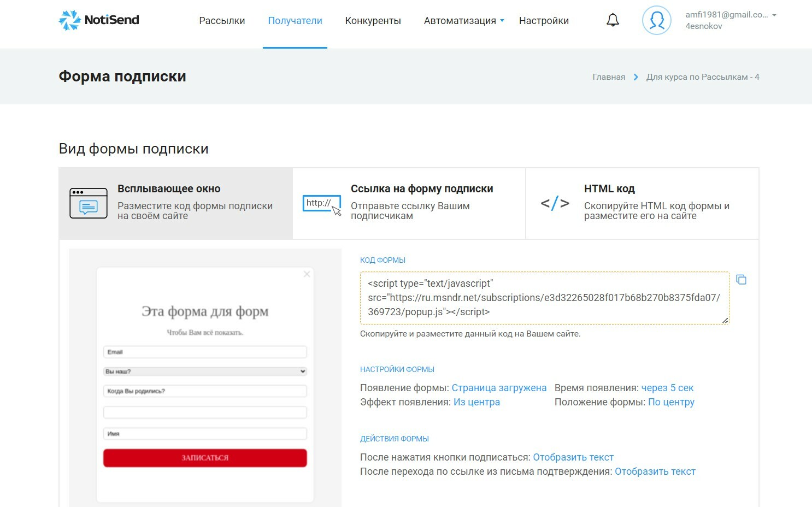Image resolution: width=812 pixels, height=507 pixels.
Task: Close the preview popup form
Action: (307, 274)
